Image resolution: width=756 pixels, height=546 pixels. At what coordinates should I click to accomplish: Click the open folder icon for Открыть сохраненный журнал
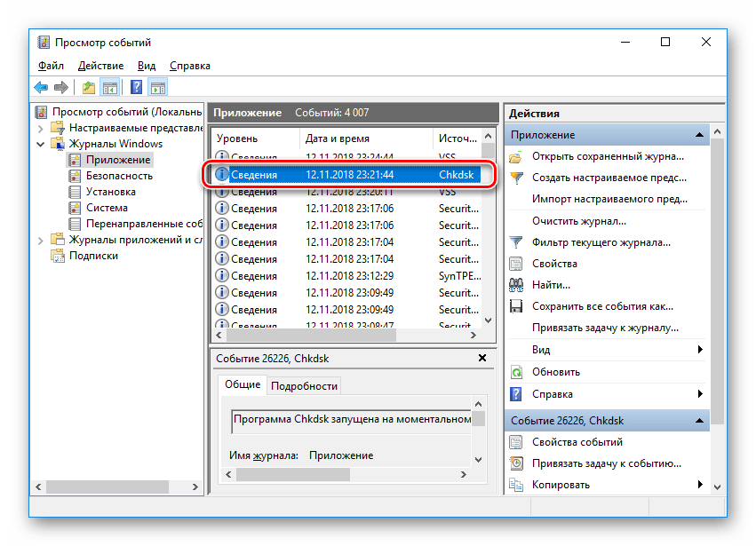coord(515,156)
